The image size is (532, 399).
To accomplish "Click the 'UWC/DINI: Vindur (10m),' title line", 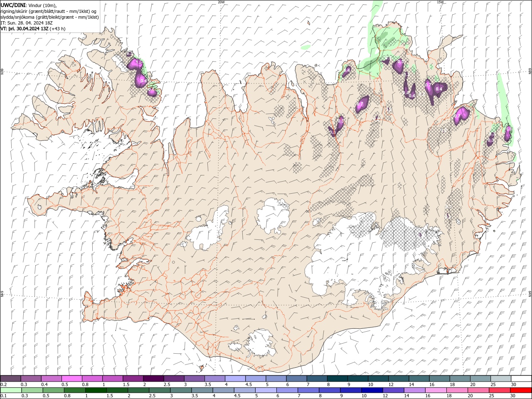I will click(x=29, y=5).
